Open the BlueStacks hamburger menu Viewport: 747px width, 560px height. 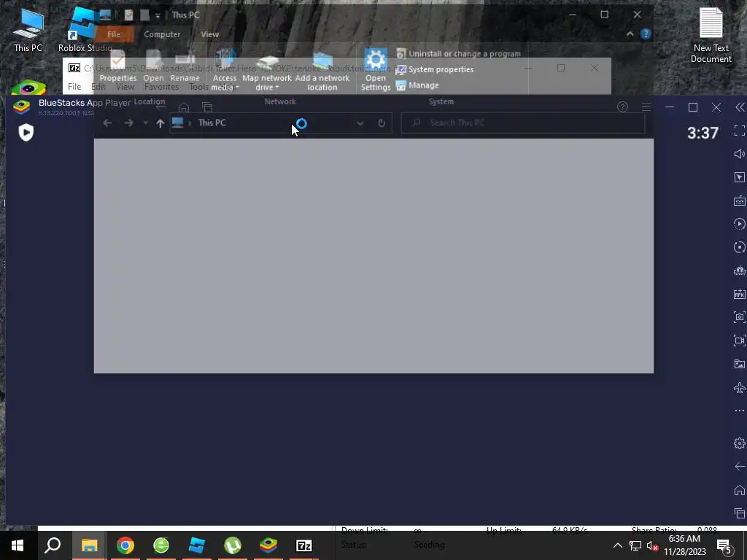[646, 107]
